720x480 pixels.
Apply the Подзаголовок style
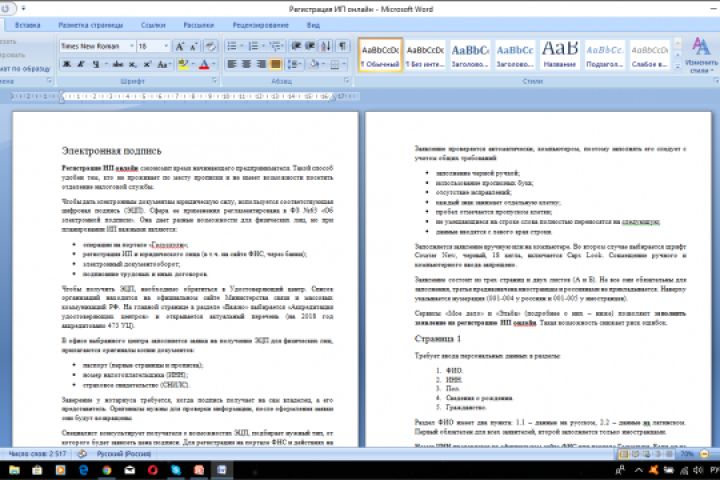(604, 55)
